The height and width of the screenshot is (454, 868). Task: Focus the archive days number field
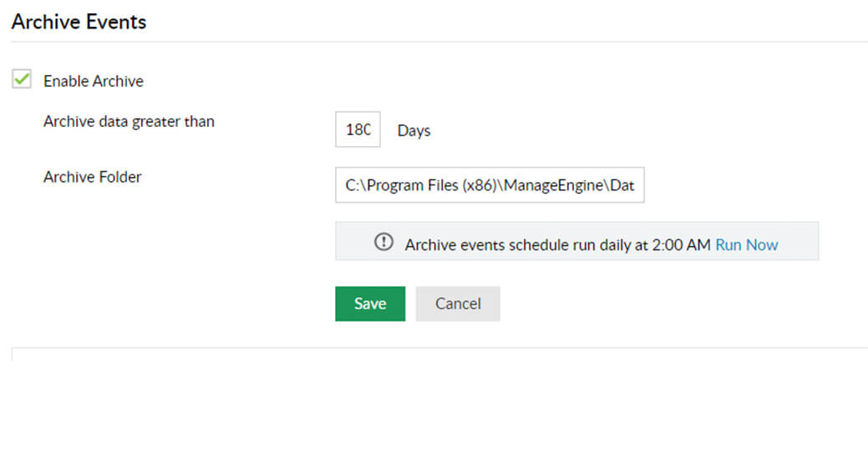click(x=358, y=130)
